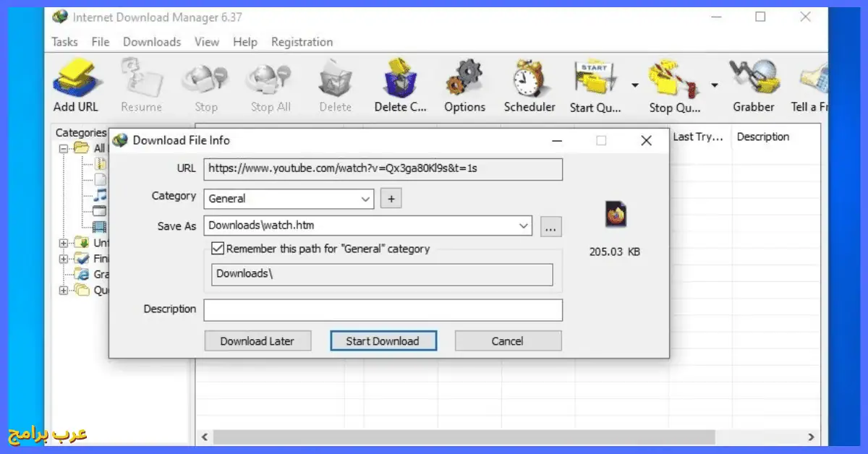This screenshot has height=454, width=868.
Task: Open the Stop Queue dropdown arrow
Action: click(714, 85)
